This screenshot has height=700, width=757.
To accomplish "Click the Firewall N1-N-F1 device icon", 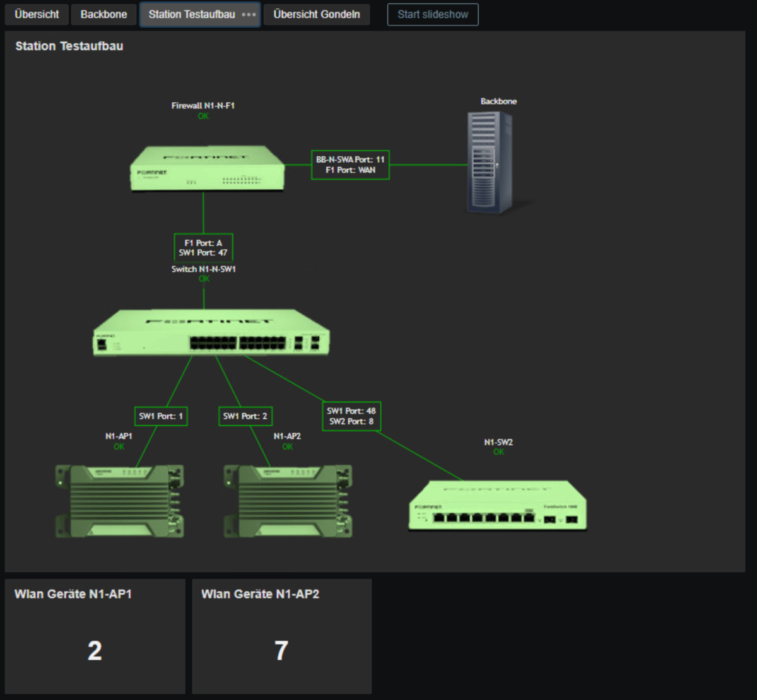I will coord(207,168).
